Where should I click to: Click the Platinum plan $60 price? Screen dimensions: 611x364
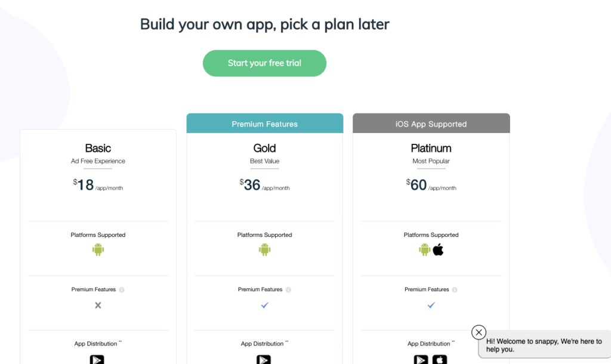pyautogui.click(x=418, y=185)
